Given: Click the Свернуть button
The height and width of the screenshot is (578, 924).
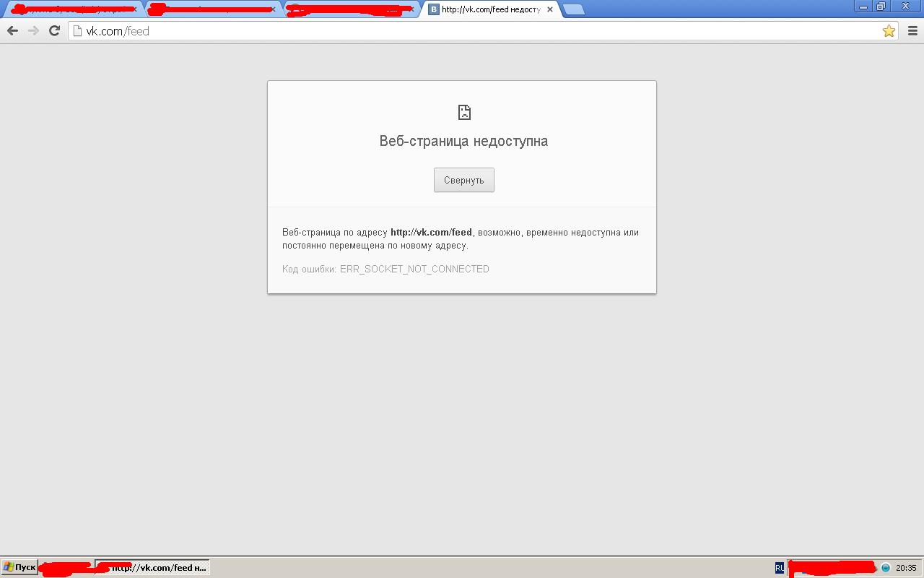Looking at the screenshot, I should point(464,180).
